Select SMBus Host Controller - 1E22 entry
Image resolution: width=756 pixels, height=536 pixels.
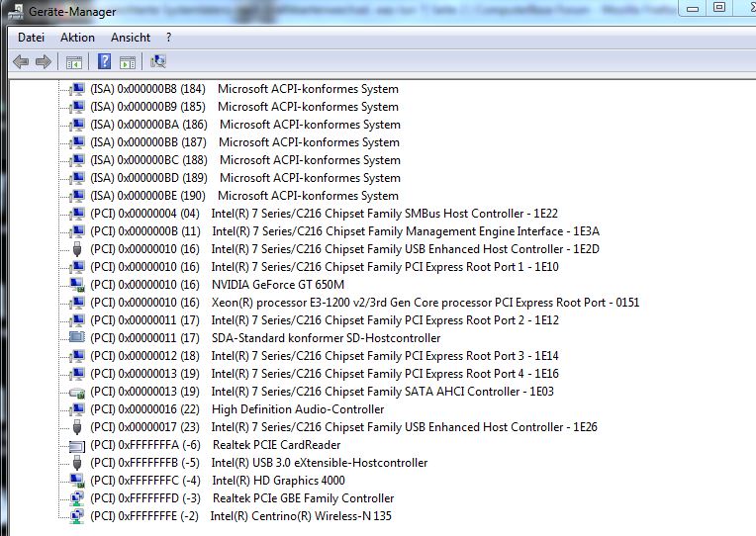point(324,214)
